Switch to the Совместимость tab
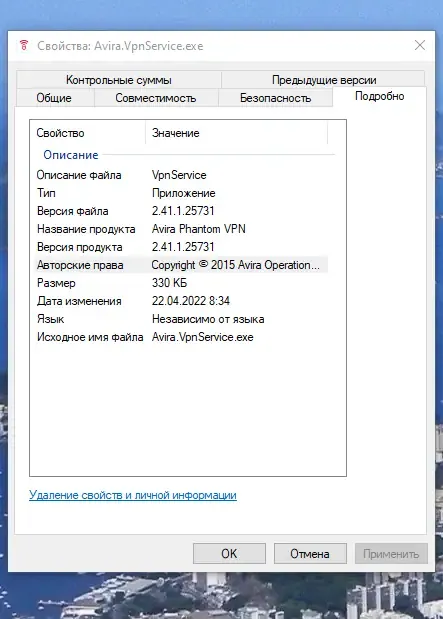Viewport: 443px width, 619px height. point(156,98)
